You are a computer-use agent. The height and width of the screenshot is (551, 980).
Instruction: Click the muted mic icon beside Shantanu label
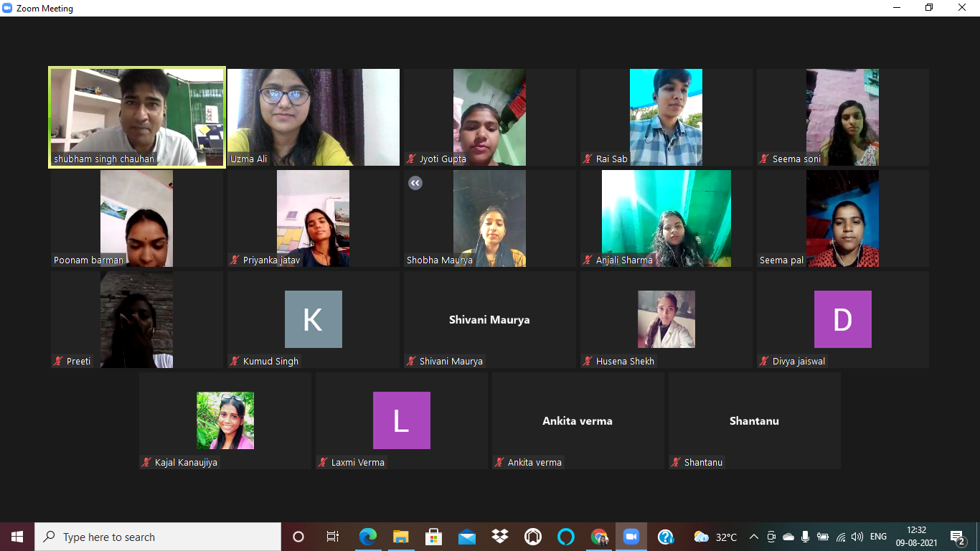tap(677, 463)
